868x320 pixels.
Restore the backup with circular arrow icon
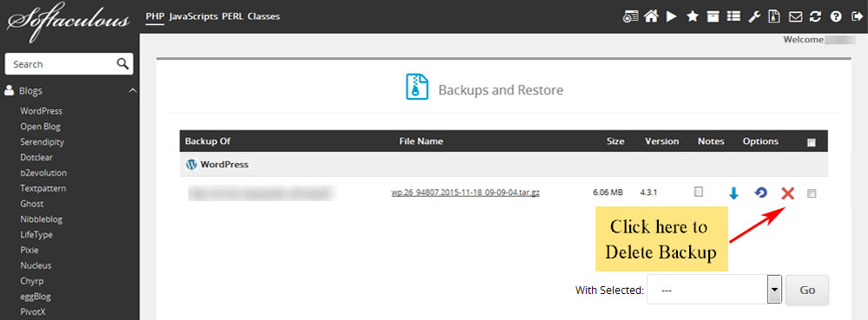pyautogui.click(x=761, y=193)
